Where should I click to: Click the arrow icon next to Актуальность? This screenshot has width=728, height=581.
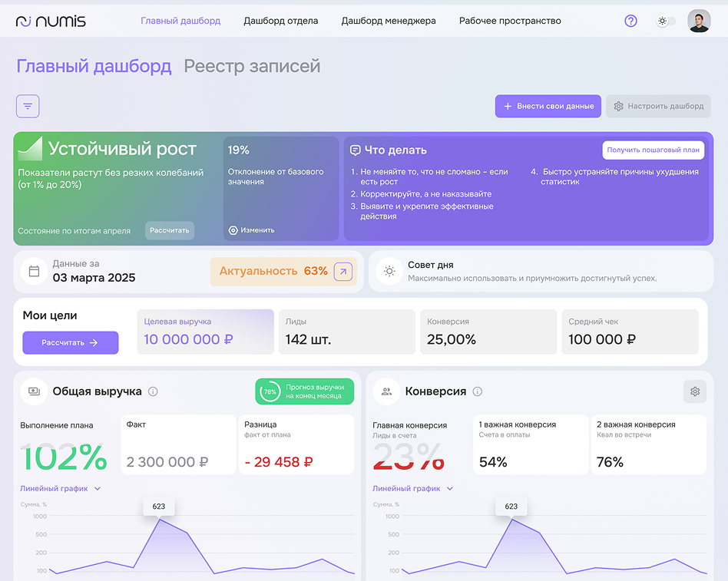click(x=343, y=271)
